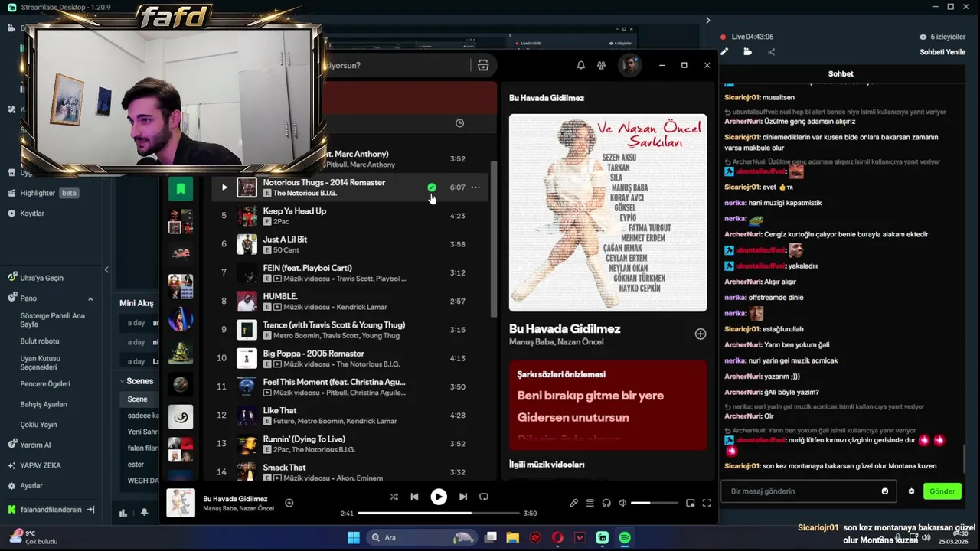This screenshot has height=551, width=980.
Task: Click the main play button in Spotify player bar
Action: pos(439,497)
